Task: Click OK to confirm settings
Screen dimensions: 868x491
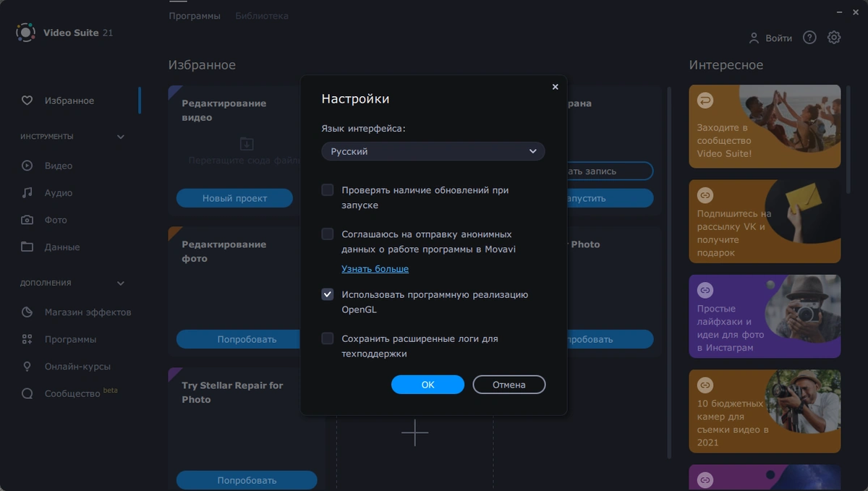Action: pos(427,385)
